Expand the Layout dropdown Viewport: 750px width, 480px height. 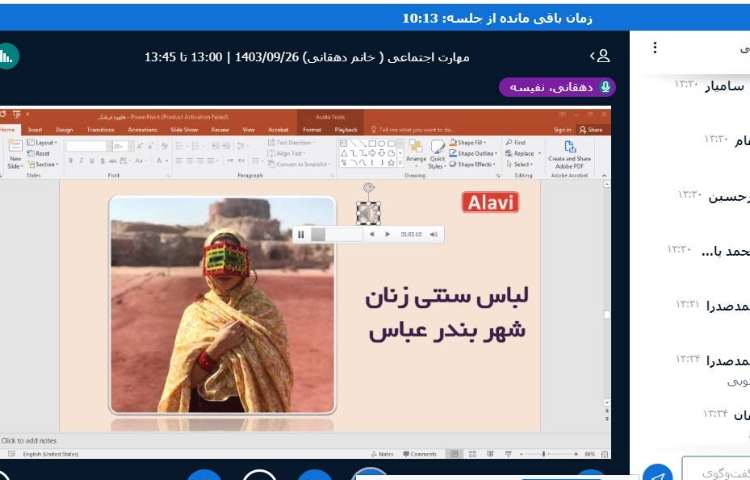[x=42, y=142]
